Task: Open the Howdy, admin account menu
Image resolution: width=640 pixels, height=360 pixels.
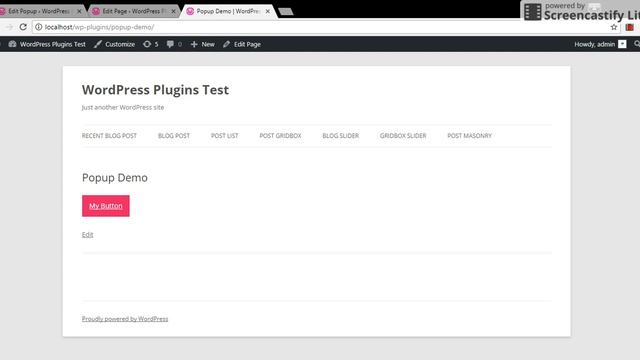Action: pos(600,44)
